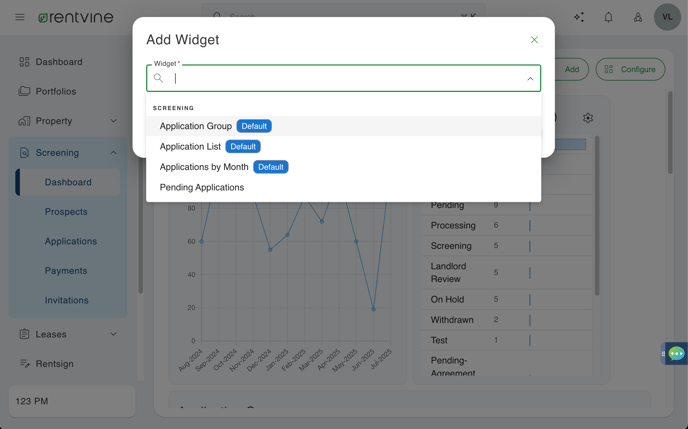Close the Add Widget dialog
Viewport: 688px width, 429px height.
click(x=534, y=40)
